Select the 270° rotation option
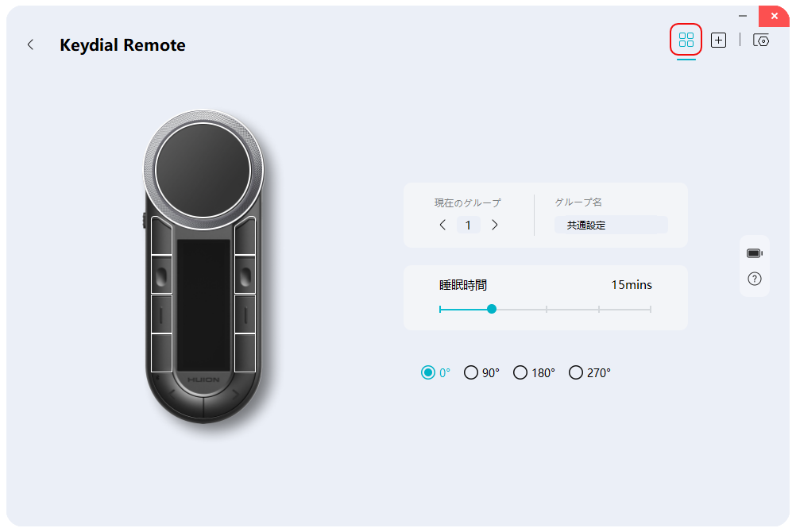This screenshot has width=796, height=532. click(x=576, y=372)
